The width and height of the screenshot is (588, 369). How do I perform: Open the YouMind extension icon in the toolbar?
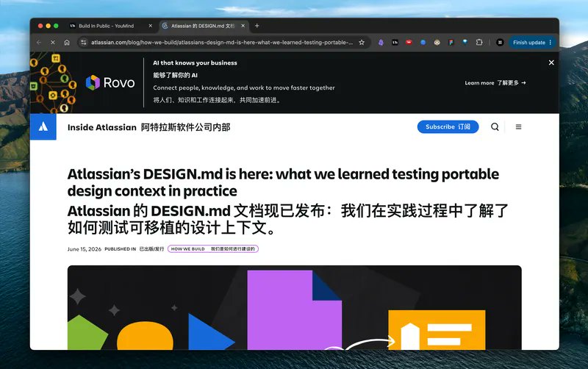click(395, 43)
